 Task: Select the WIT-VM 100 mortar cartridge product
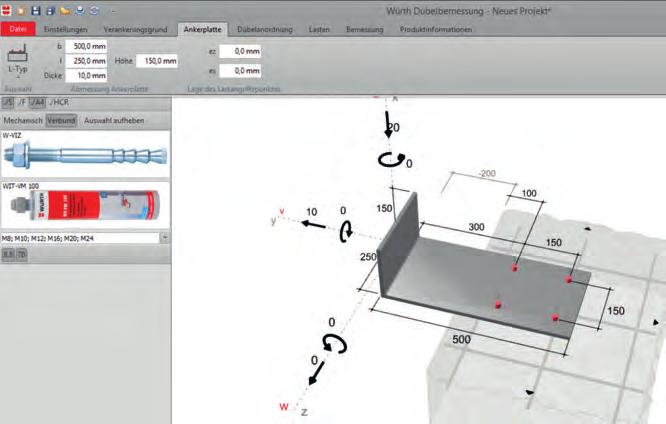(85, 205)
